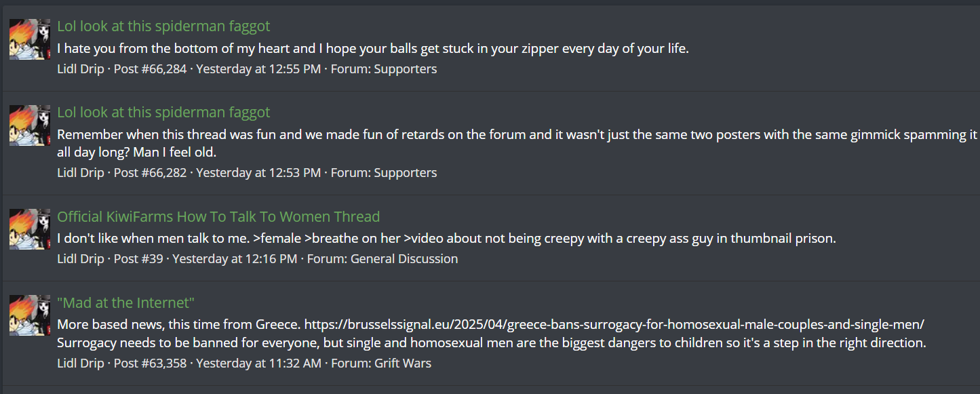Viewport: 980px width, 394px height.
Task: Go to the General Discussion forum link
Action: pos(383,259)
